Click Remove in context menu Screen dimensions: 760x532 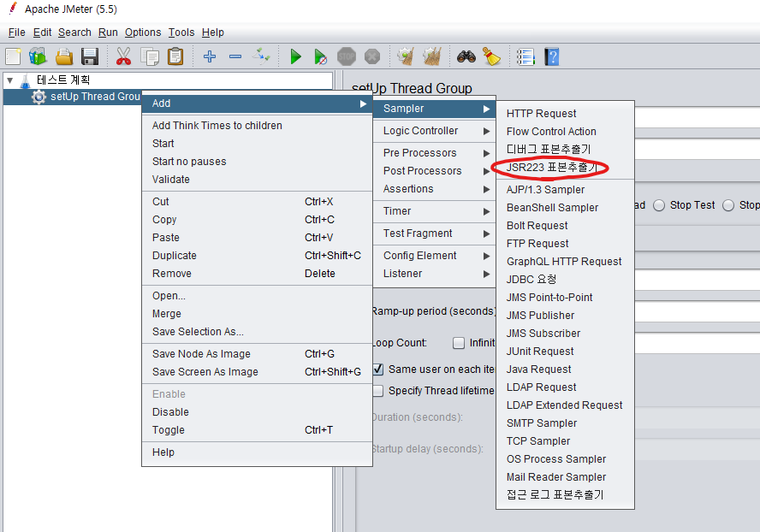click(x=257, y=273)
